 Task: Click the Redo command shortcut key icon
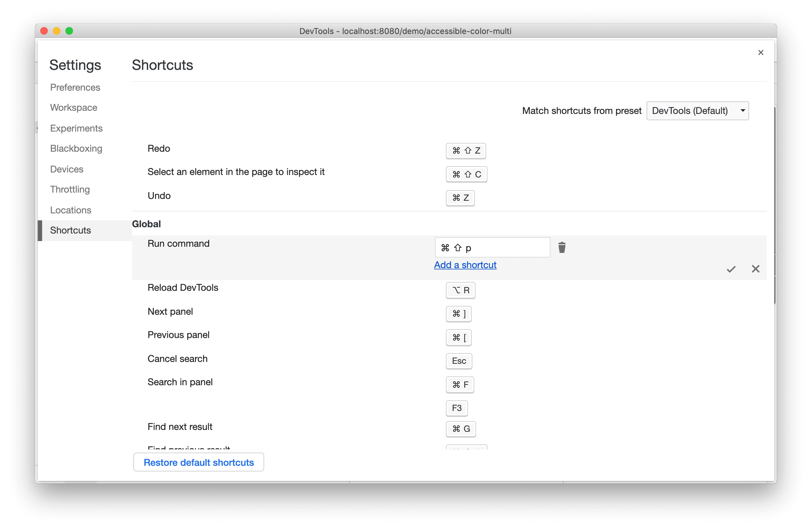(465, 150)
